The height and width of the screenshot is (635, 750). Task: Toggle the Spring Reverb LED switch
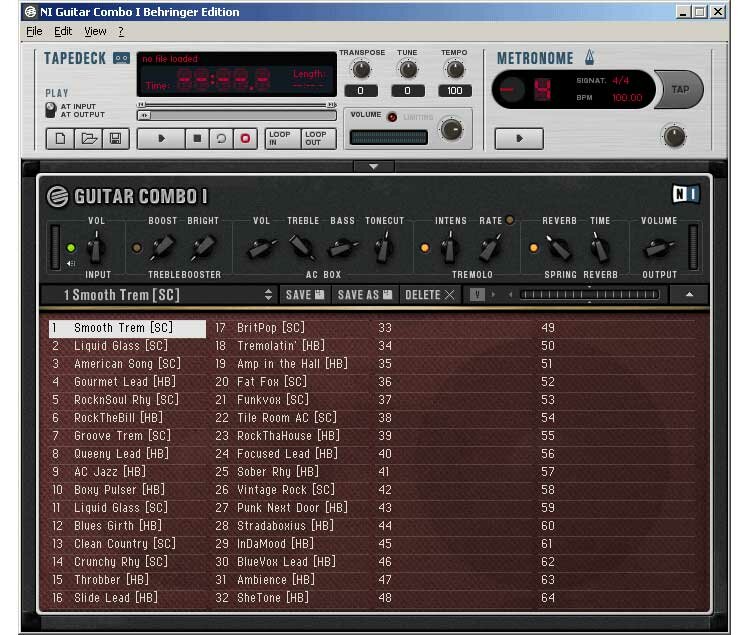(x=533, y=247)
